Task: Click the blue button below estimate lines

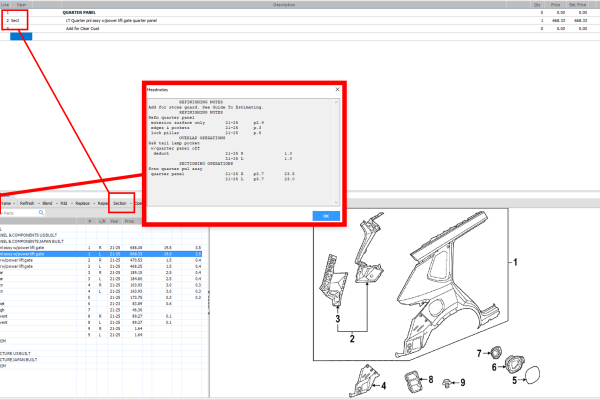Action: pyautogui.click(x=20, y=36)
